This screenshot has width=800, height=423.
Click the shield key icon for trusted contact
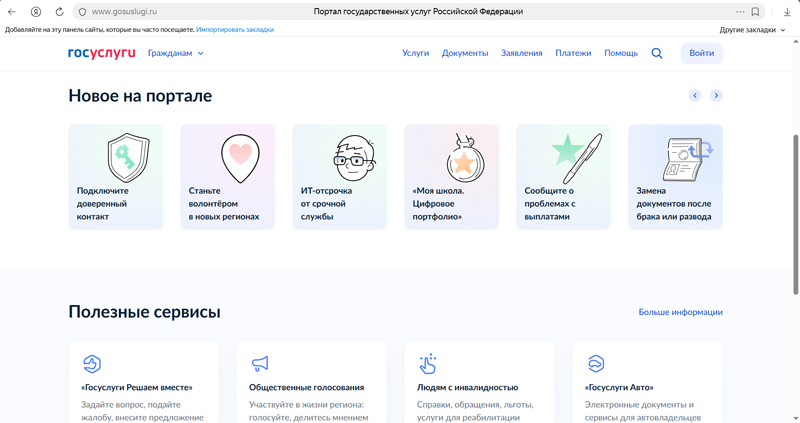[128, 158]
